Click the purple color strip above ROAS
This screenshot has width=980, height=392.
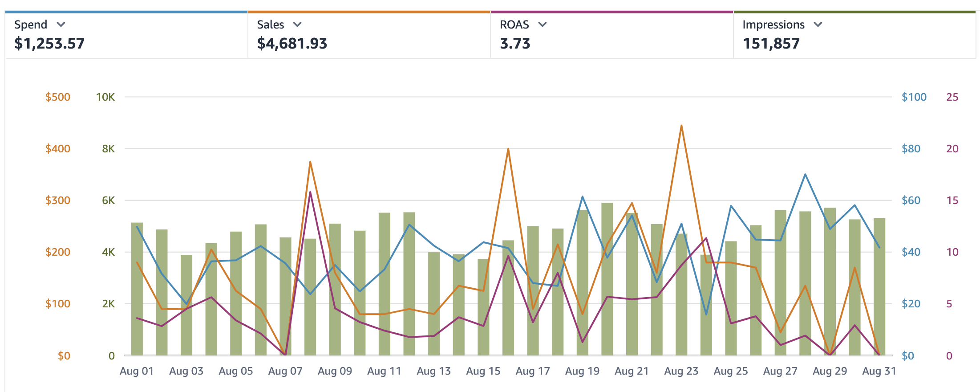pyautogui.click(x=612, y=12)
